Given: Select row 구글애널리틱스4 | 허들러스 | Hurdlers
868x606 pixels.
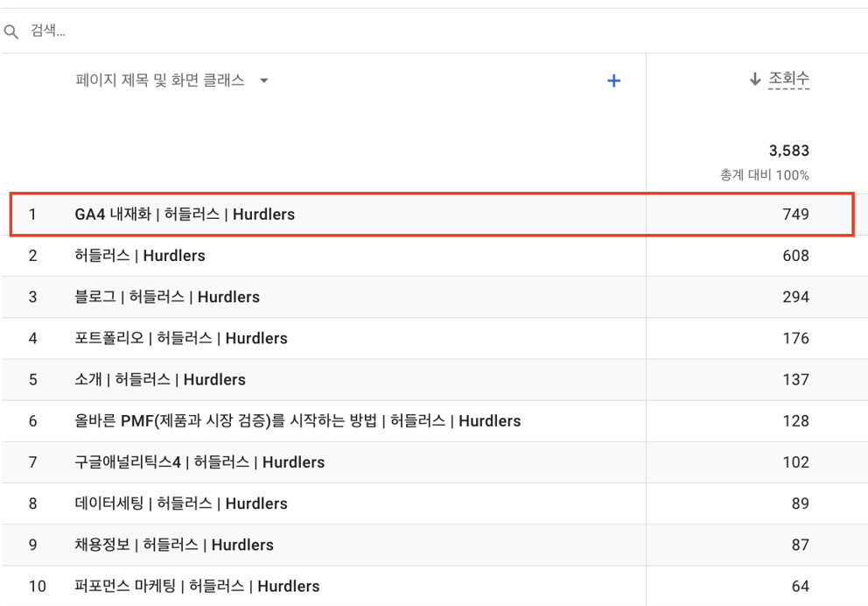Looking at the screenshot, I should pos(434,462).
